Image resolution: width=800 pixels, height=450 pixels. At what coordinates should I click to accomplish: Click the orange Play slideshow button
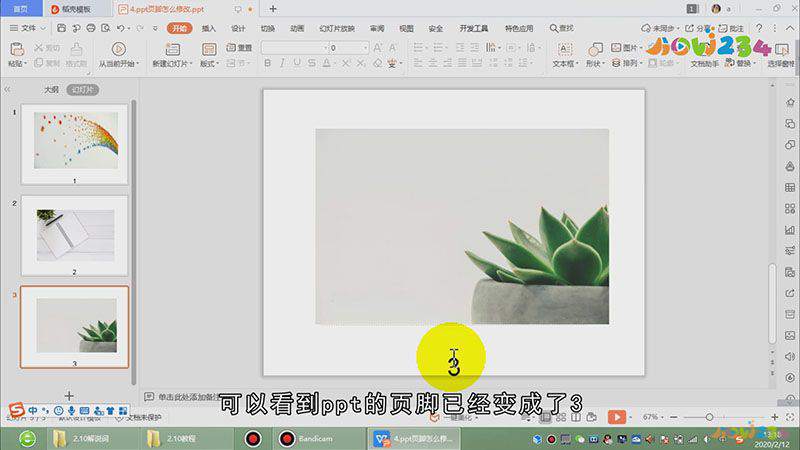tap(617, 417)
